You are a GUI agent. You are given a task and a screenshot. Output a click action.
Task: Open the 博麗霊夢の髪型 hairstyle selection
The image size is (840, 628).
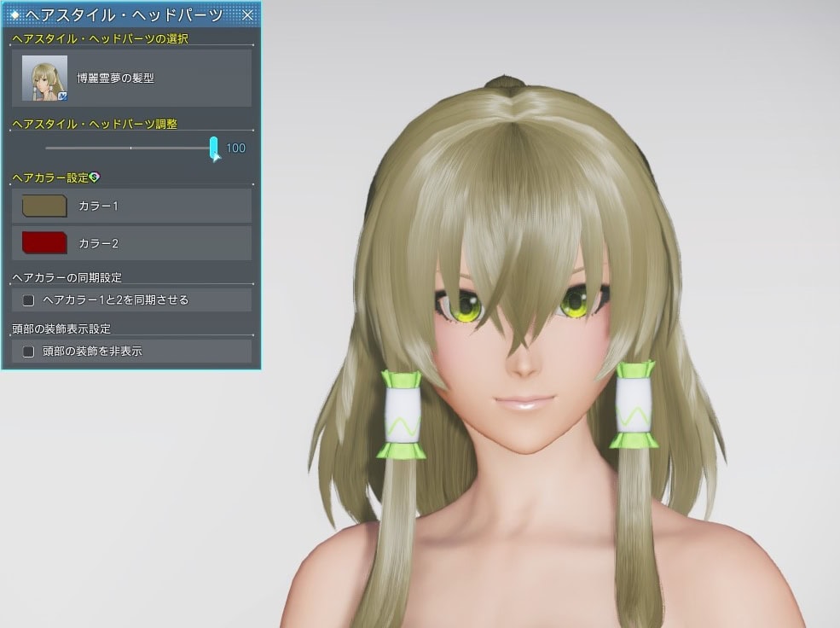[x=131, y=78]
